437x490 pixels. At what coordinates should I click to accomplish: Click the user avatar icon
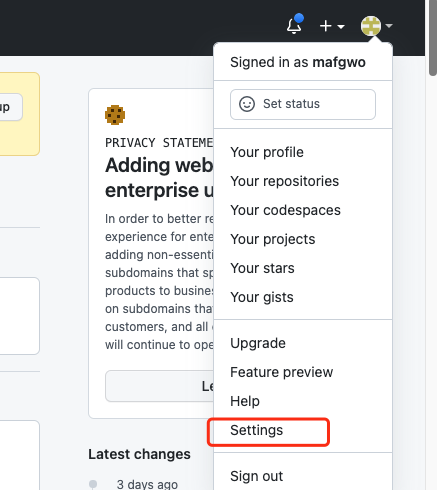(371, 26)
